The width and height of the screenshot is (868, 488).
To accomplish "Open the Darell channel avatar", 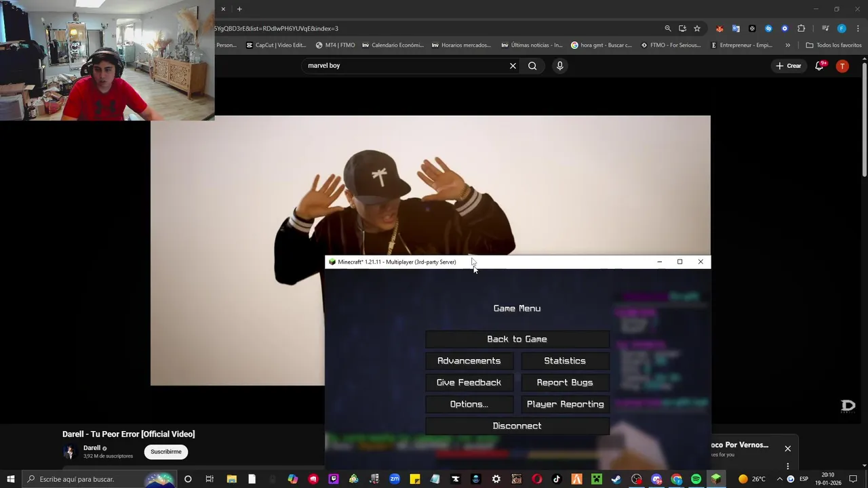I will pyautogui.click(x=69, y=452).
